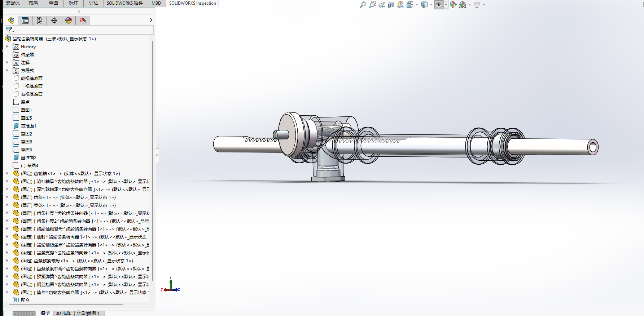Open the DisplayManager color ball tab
Viewport: 644px width, 316px height.
coord(68,21)
